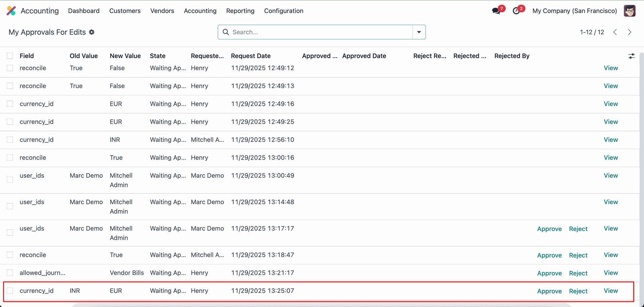Click the magnifying glass search icon

coord(226,32)
